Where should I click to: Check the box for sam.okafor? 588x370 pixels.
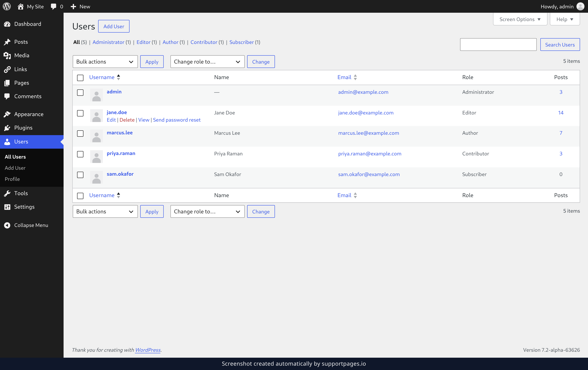tap(80, 175)
